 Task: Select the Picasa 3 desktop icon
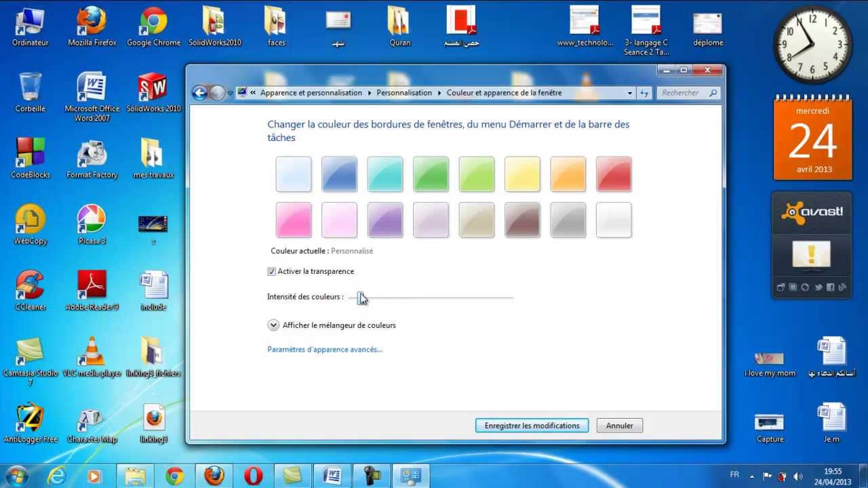coord(92,224)
